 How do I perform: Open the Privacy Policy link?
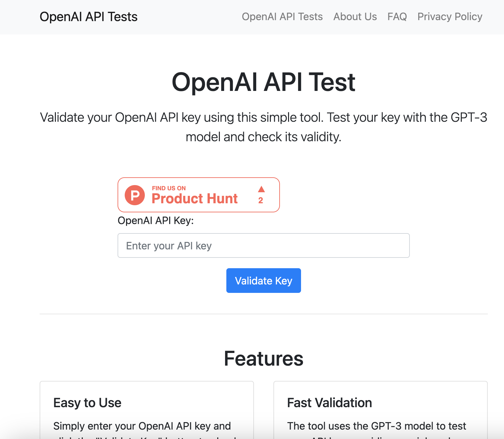tap(449, 17)
